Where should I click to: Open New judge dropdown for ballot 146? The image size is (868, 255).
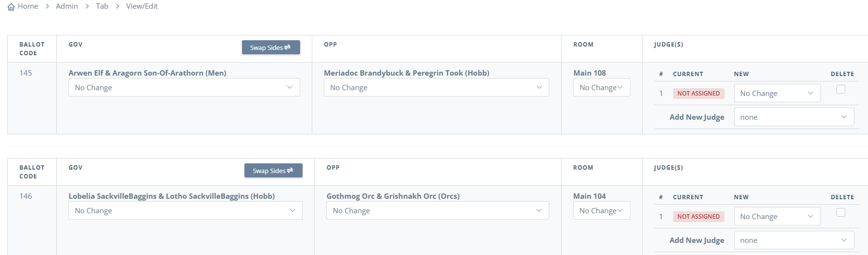pos(777,216)
